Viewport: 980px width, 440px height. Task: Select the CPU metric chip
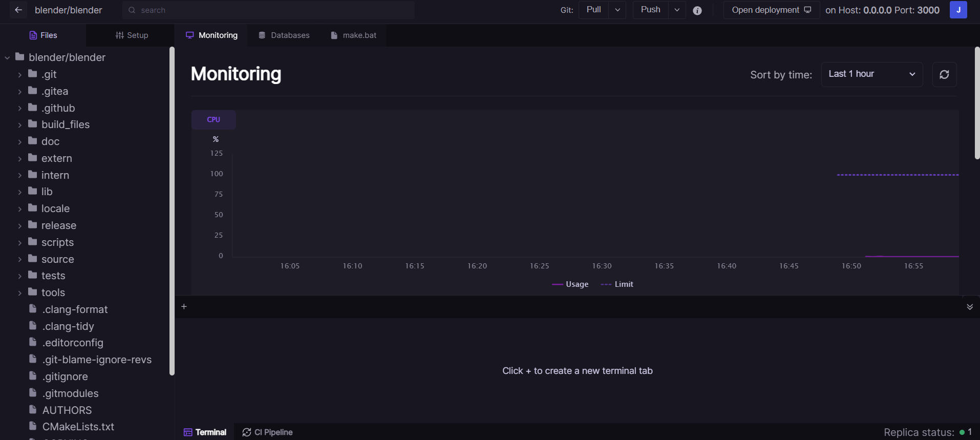(214, 120)
